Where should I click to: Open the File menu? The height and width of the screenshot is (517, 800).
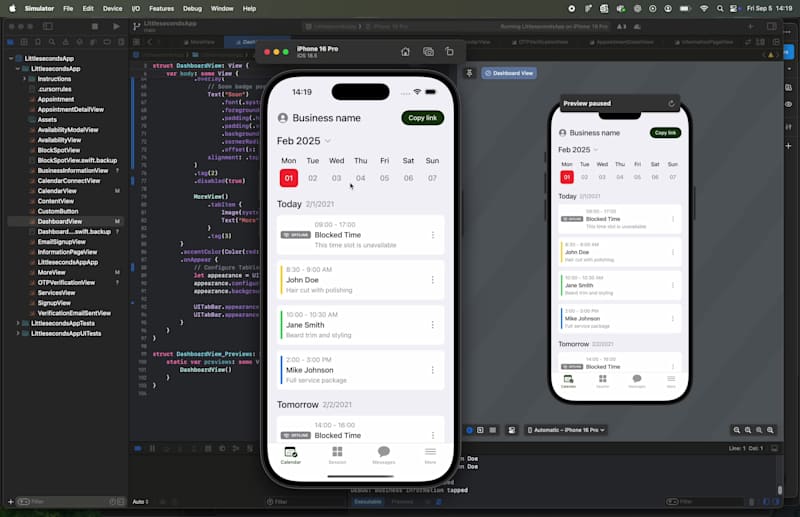click(x=68, y=8)
